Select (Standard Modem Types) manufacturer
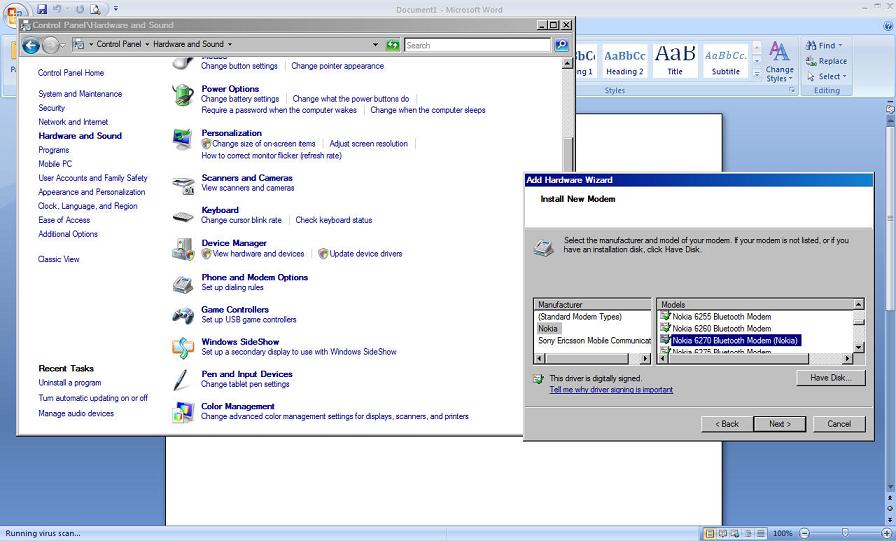Image resolution: width=896 pixels, height=541 pixels. pyautogui.click(x=579, y=316)
